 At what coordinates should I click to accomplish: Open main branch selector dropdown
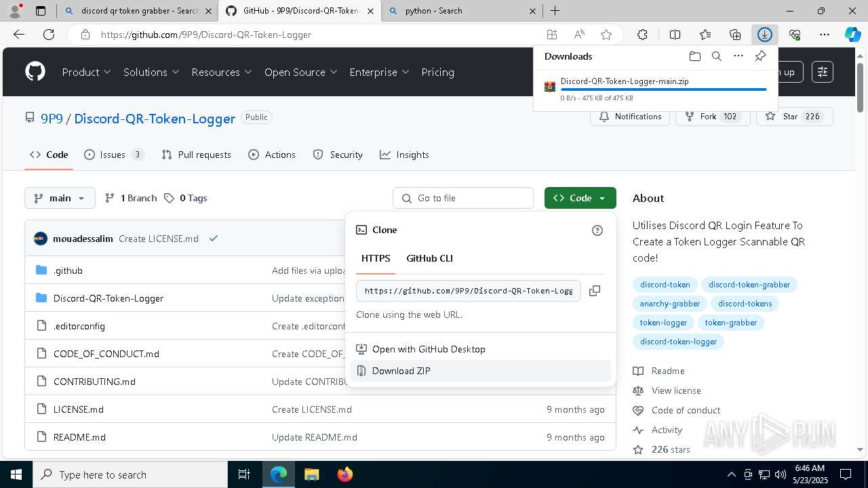click(x=60, y=198)
